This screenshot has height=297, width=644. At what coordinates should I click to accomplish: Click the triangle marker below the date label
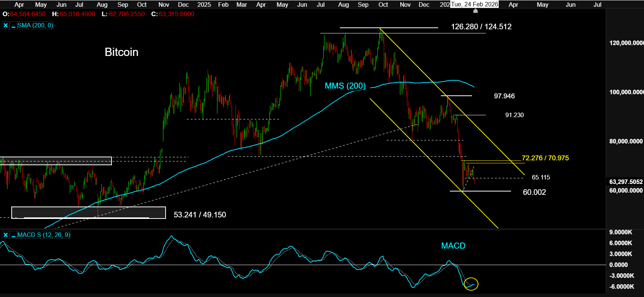tap(475, 11)
